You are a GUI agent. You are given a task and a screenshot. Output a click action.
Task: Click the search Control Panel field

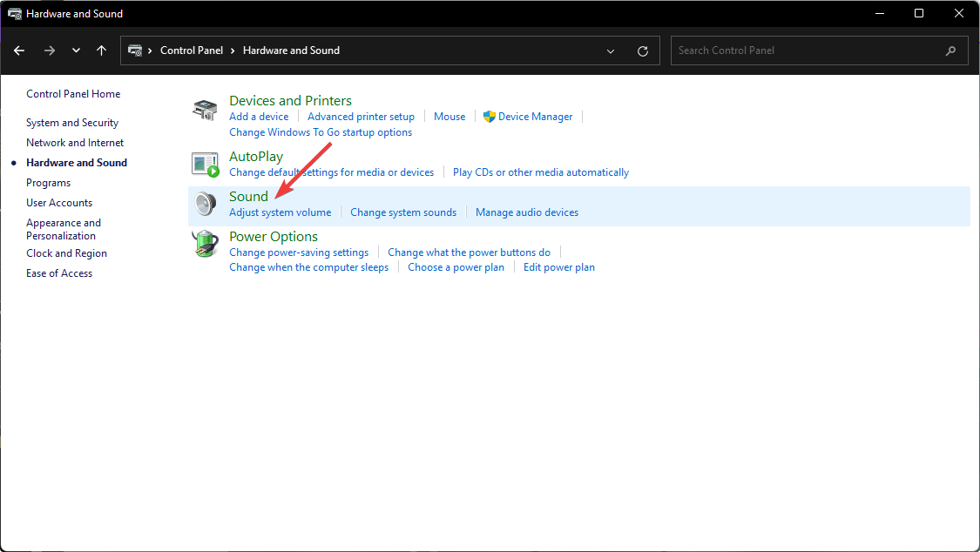820,50
